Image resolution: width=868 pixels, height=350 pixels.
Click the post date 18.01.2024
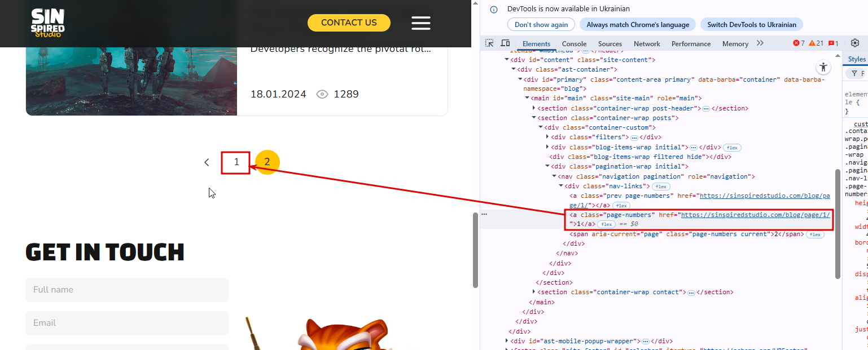coord(278,94)
